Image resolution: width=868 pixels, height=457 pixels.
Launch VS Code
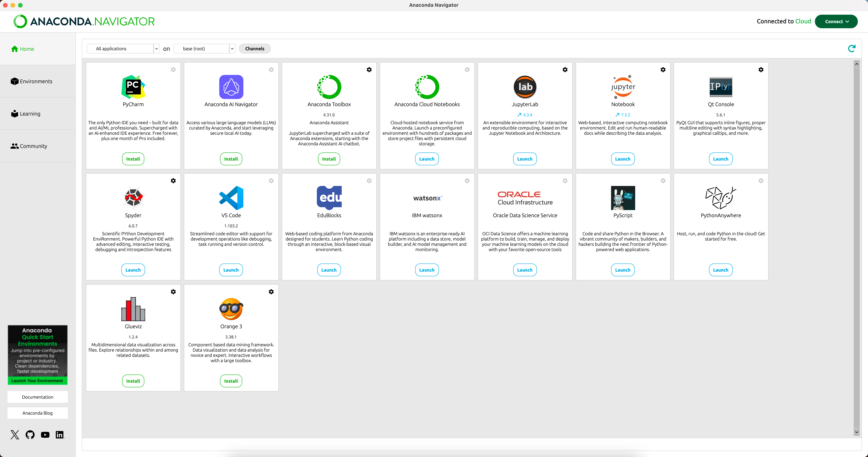coord(231,270)
